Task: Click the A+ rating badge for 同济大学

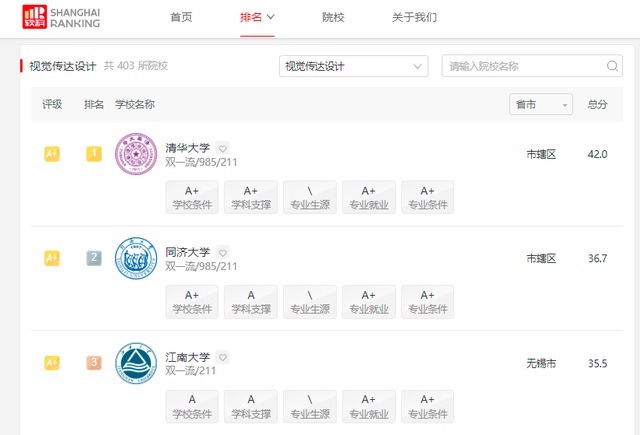Action: click(52, 258)
